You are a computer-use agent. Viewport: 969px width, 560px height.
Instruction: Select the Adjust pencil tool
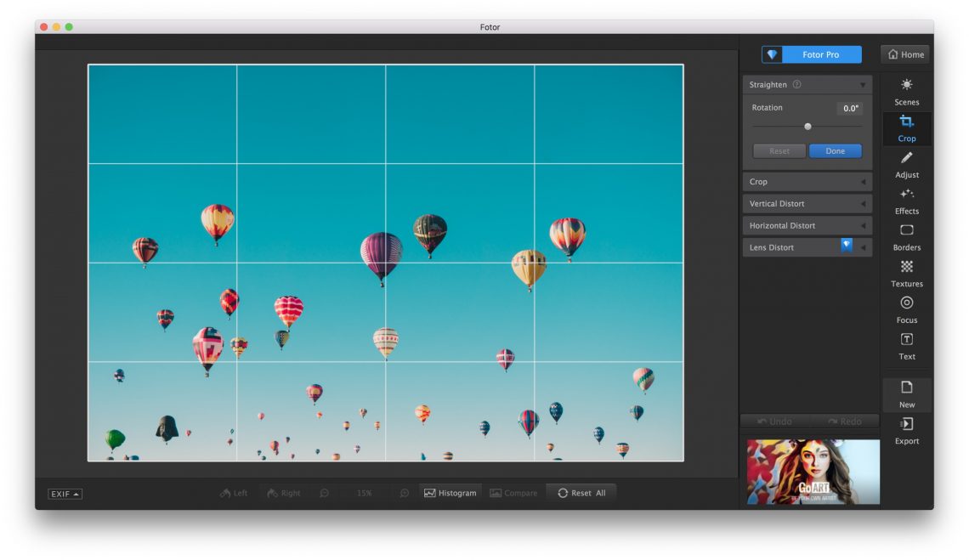pyautogui.click(x=906, y=164)
